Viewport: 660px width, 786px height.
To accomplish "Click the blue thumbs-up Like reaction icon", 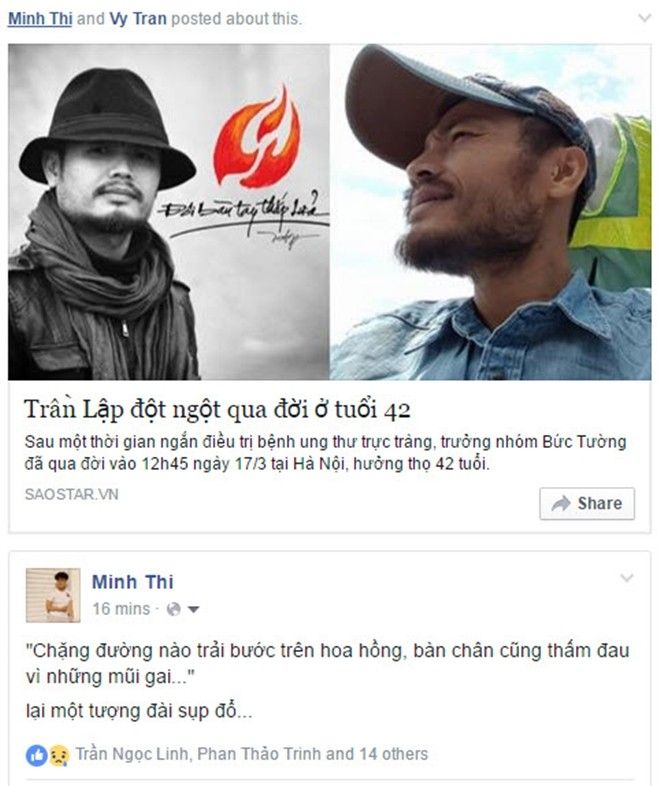I will [37, 755].
